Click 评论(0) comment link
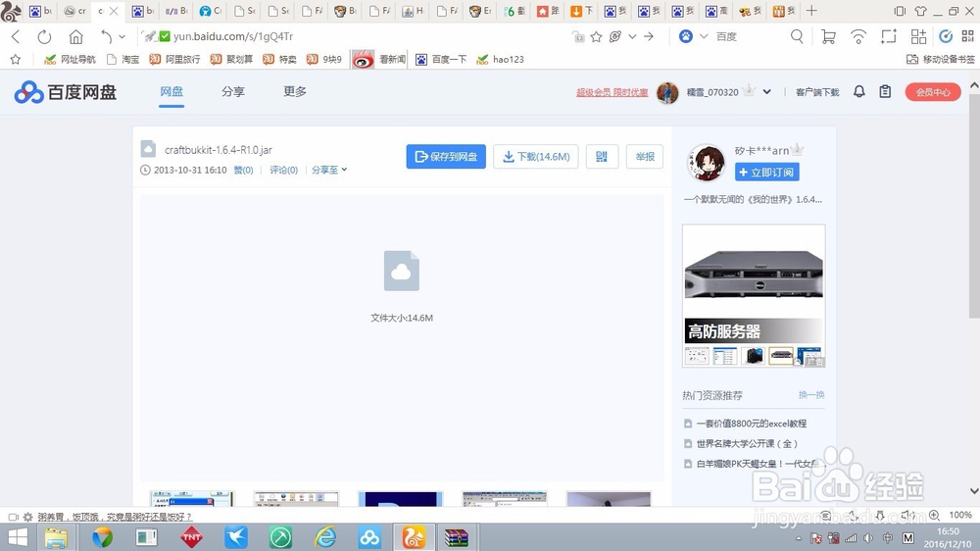The width and height of the screenshot is (980, 551). tap(284, 171)
